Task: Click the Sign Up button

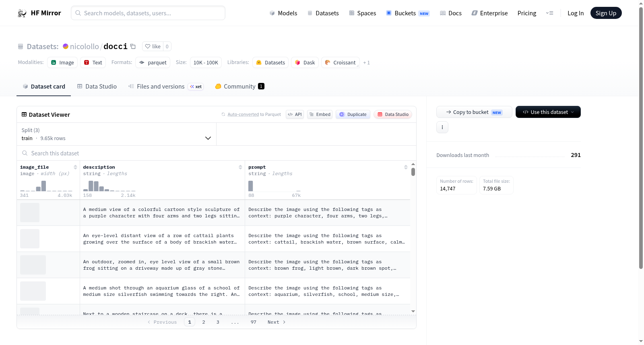Action: [606, 13]
